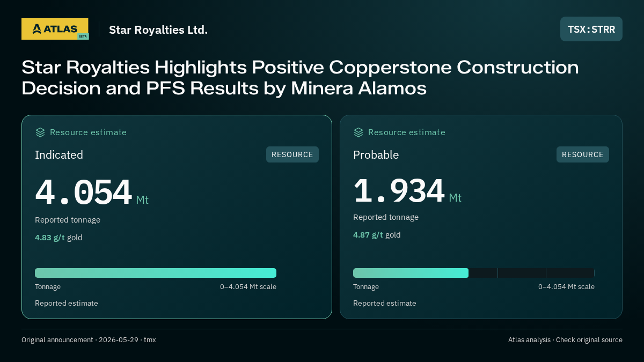The height and width of the screenshot is (362, 644).
Task: Click Reported estimate in the Probable card
Action: point(385,304)
